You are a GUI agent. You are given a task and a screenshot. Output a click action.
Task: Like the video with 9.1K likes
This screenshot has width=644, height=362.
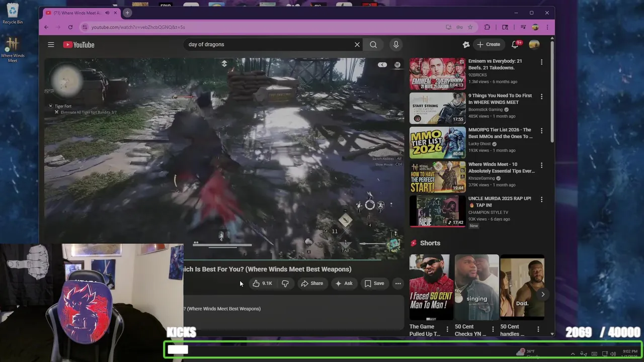click(262, 284)
